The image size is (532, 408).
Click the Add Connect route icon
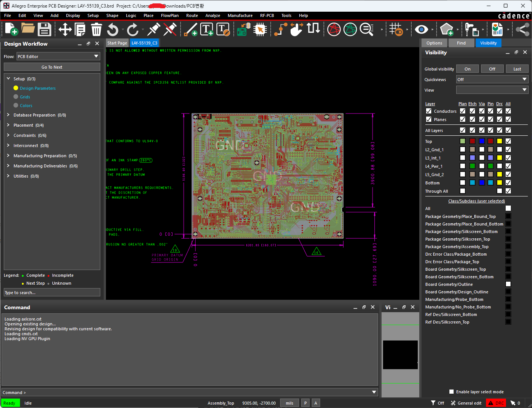coord(280,29)
